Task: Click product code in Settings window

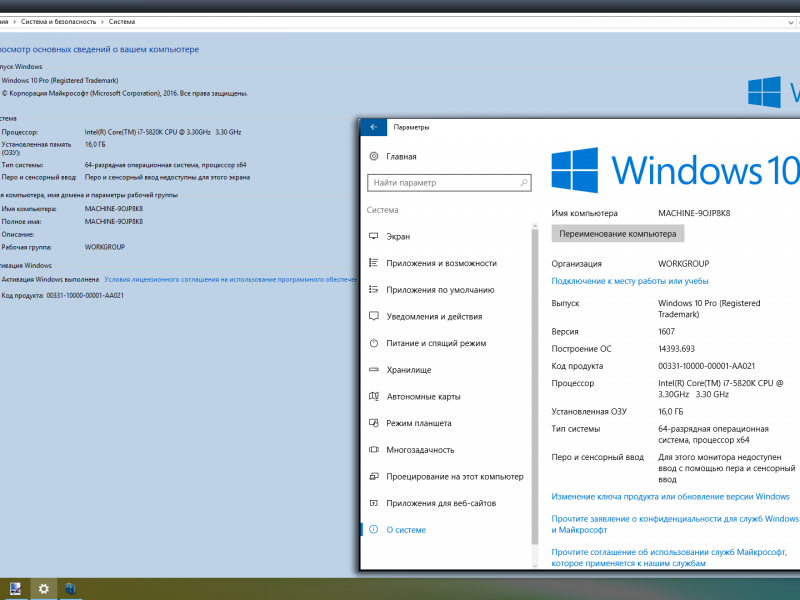Action: [706, 366]
